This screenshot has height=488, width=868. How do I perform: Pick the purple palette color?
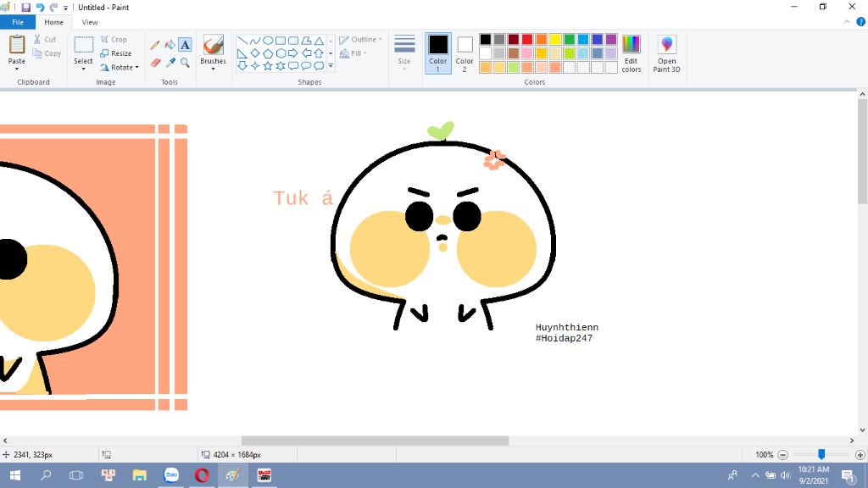tap(611, 39)
